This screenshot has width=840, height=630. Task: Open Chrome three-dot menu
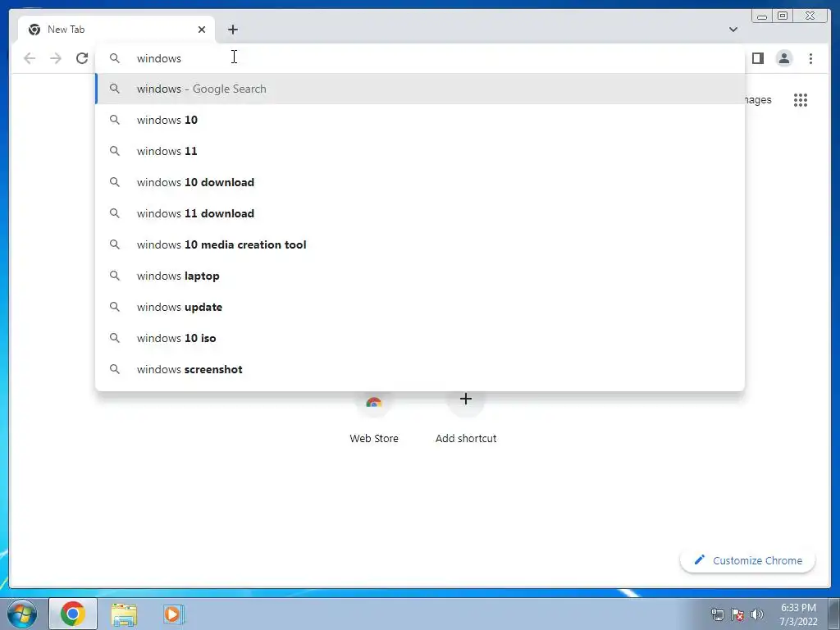[810, 58]
